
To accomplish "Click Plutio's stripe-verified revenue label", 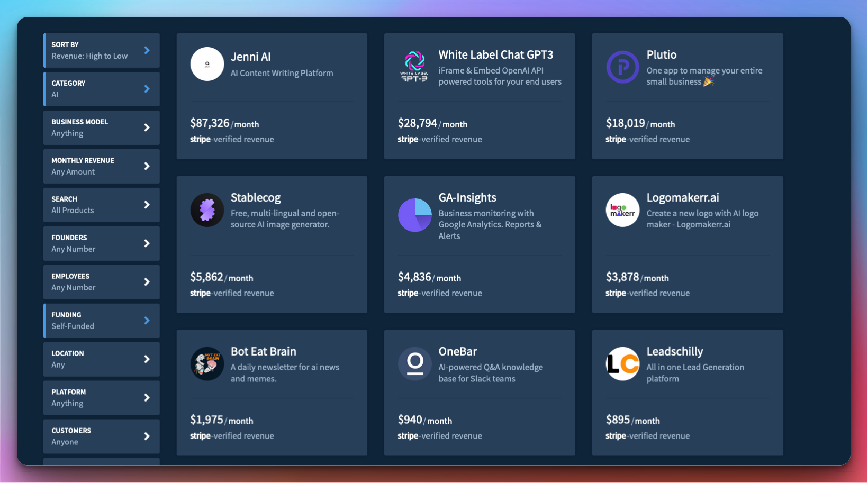I will click(x=648, y=140).
